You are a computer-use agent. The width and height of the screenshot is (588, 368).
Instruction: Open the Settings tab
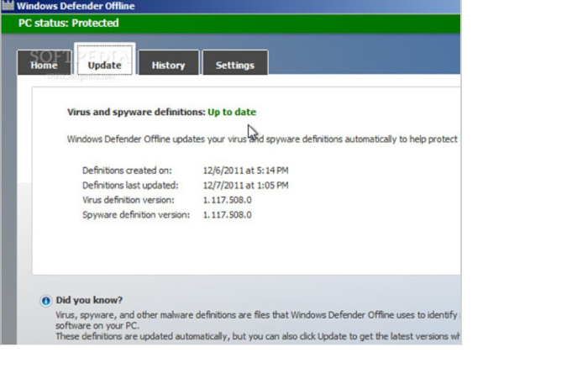235,63
